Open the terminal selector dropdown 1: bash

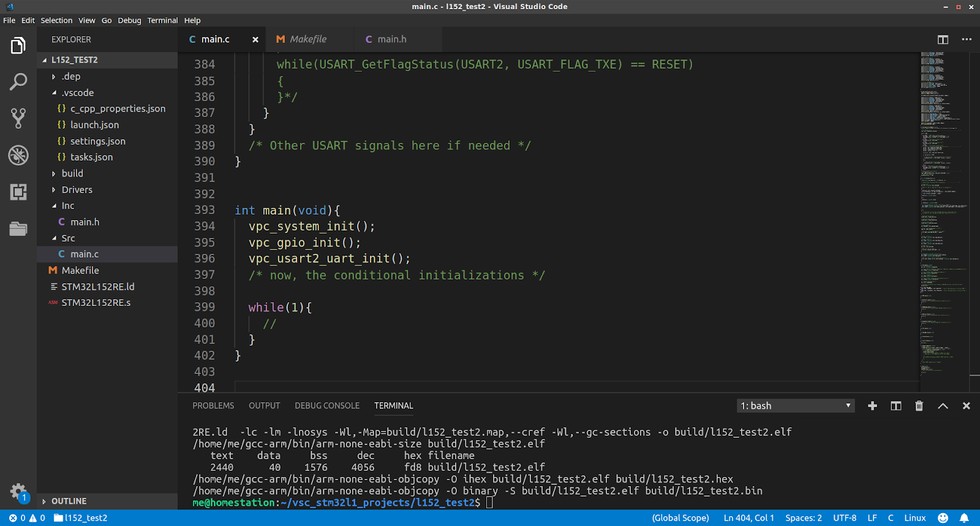tap(795, 406)
